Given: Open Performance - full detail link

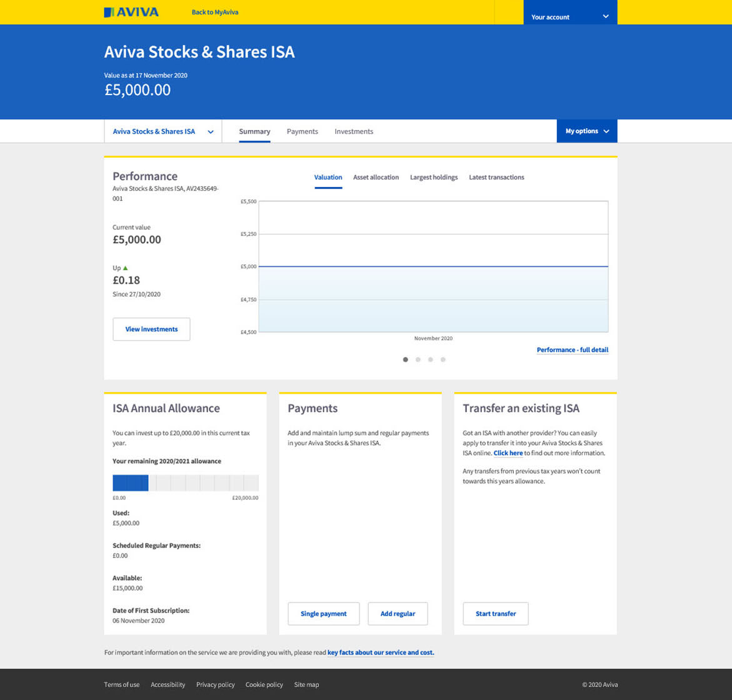Looking at the screenshot, I should tap(573, 350).
